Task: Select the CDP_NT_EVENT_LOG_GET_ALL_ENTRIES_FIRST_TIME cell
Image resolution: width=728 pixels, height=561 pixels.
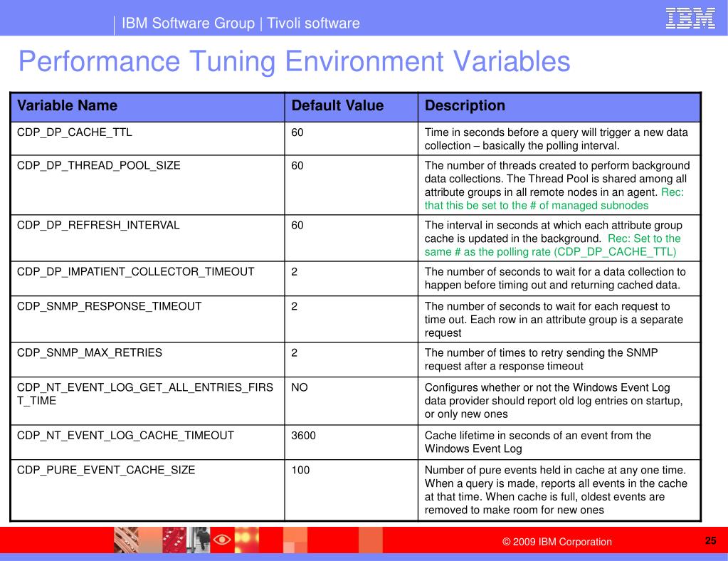Action: [147, 401]
